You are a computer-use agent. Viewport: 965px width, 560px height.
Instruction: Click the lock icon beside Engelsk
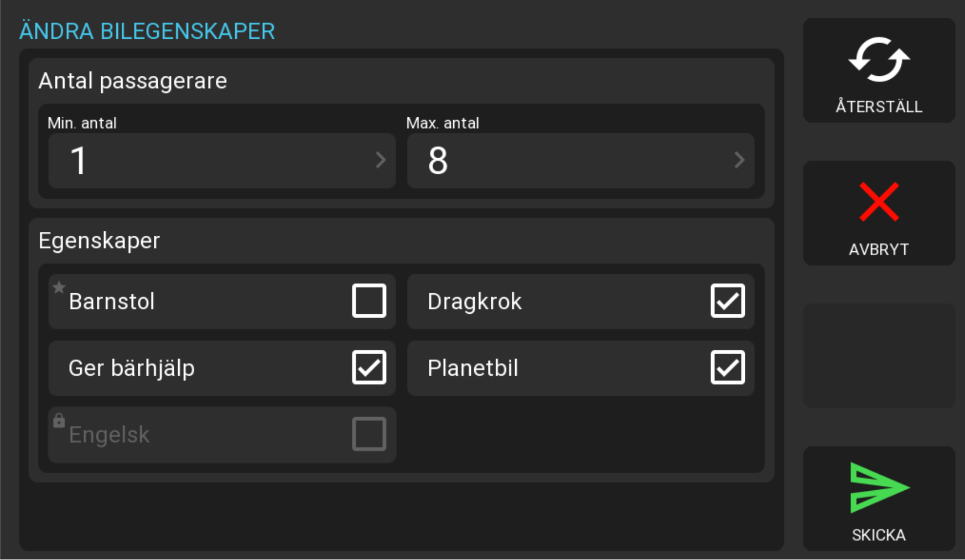coord(59,421)
